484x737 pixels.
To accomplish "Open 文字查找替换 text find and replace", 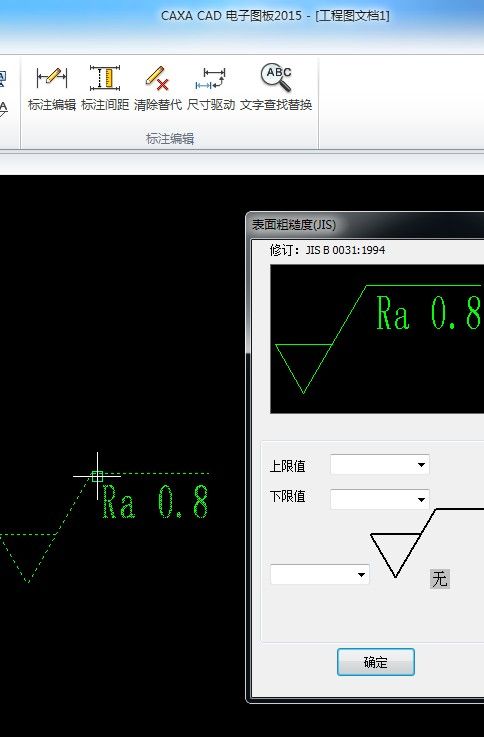I will (x=276, y=88).
